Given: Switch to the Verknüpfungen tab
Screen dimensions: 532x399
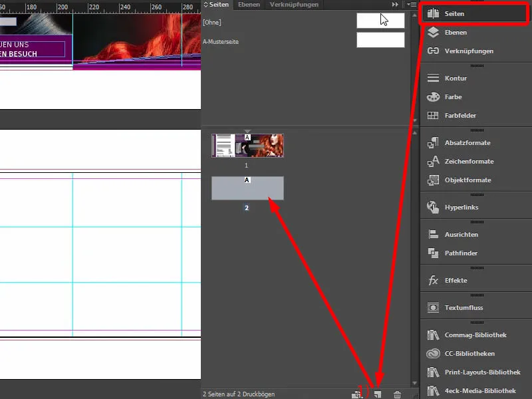Looking at the screenshot, I should coord(294,5).
